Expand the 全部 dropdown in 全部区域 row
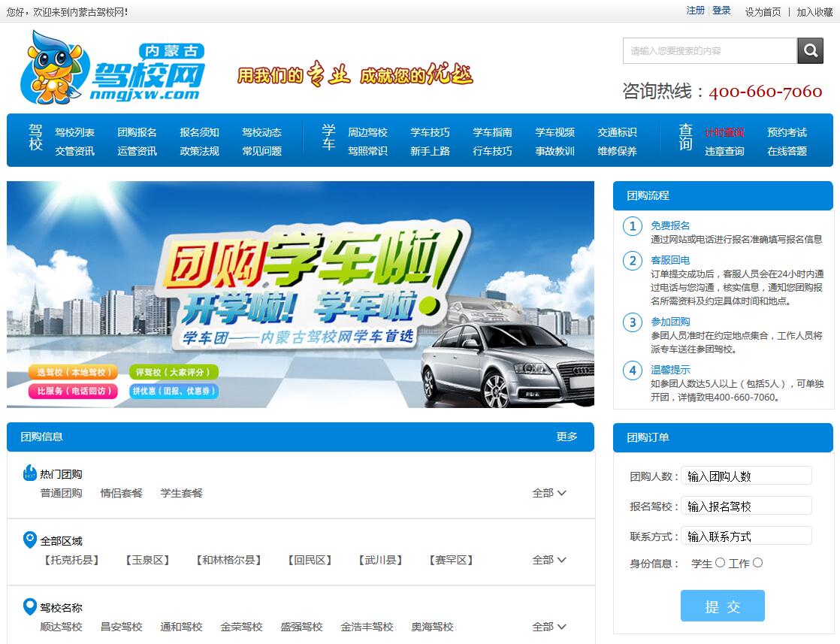The height and width of the screenshot is (644, 840). coord(549,560)
